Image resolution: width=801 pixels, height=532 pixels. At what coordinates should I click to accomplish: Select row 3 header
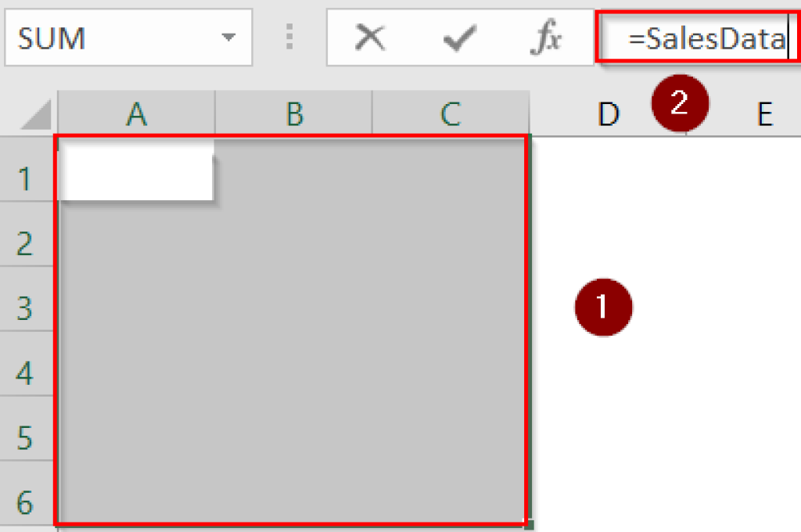pos(25,309)
